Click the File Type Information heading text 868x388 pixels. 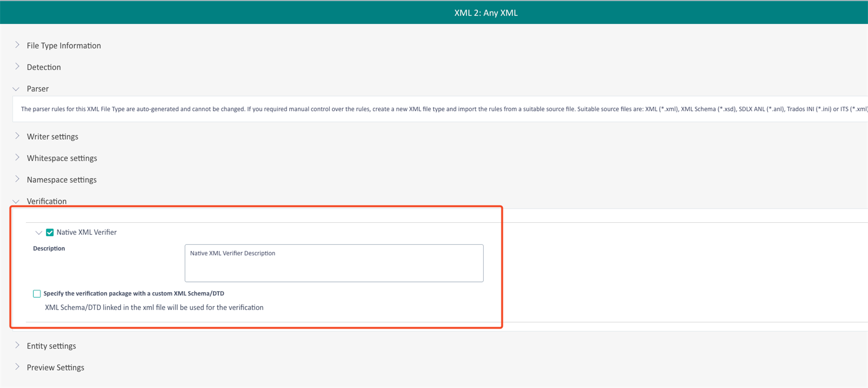64,46
